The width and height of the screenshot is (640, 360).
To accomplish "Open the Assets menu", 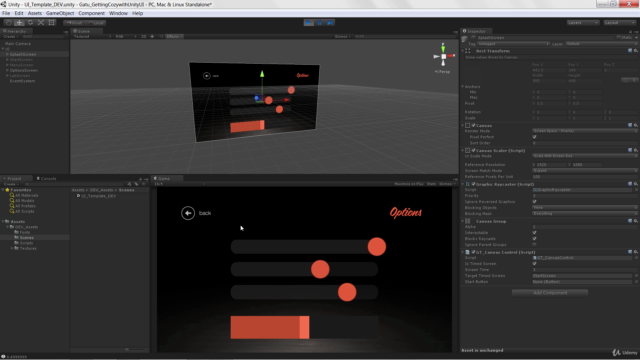I will tap(34, 13).
